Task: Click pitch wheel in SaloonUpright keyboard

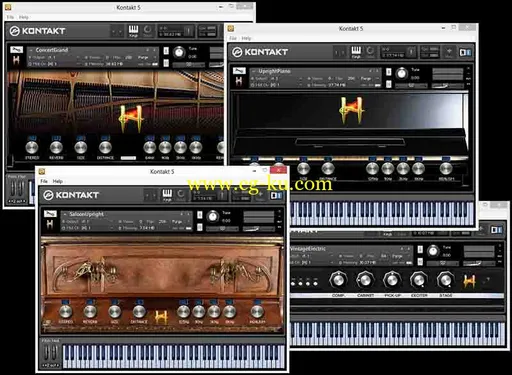Action: [47, 353]
